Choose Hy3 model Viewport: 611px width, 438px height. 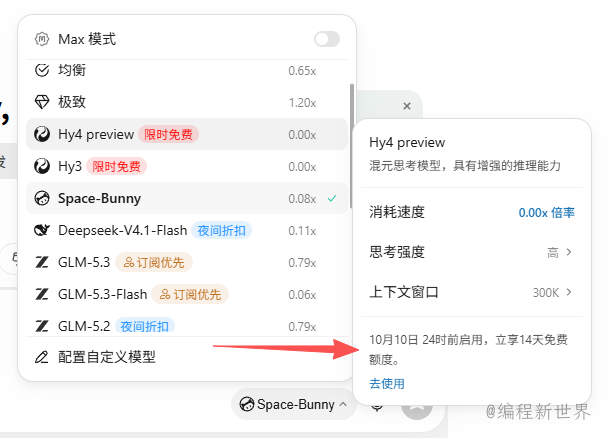pyautogui.click(x=187, y=166)
